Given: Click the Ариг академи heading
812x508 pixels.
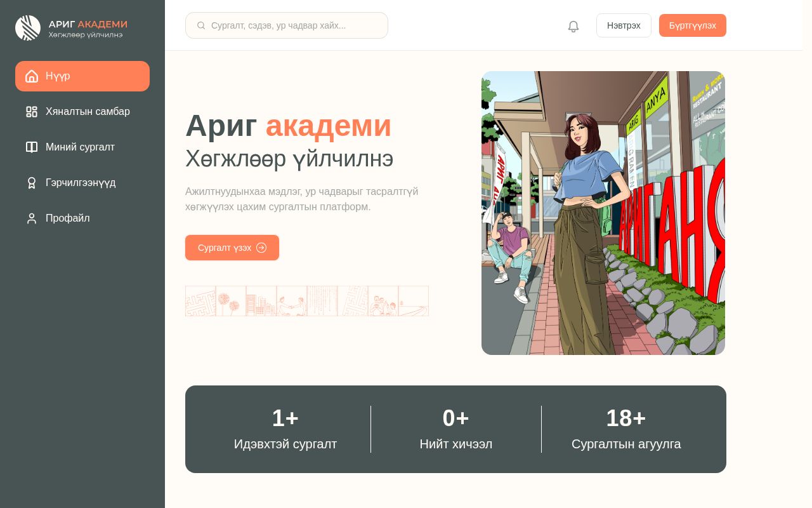Looking at the screenshot, I should pos(289,125).
